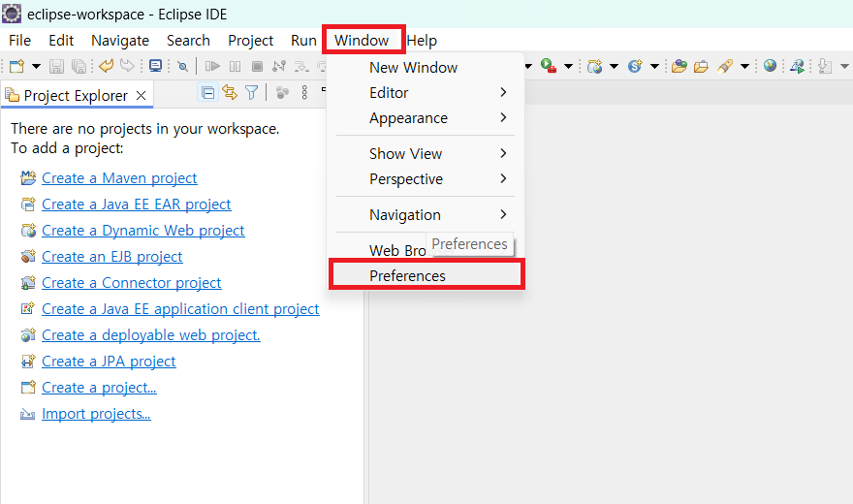This screenshot has height=504, width=853.
Task: Click the Save All icon
Action: tap(79, 66)
